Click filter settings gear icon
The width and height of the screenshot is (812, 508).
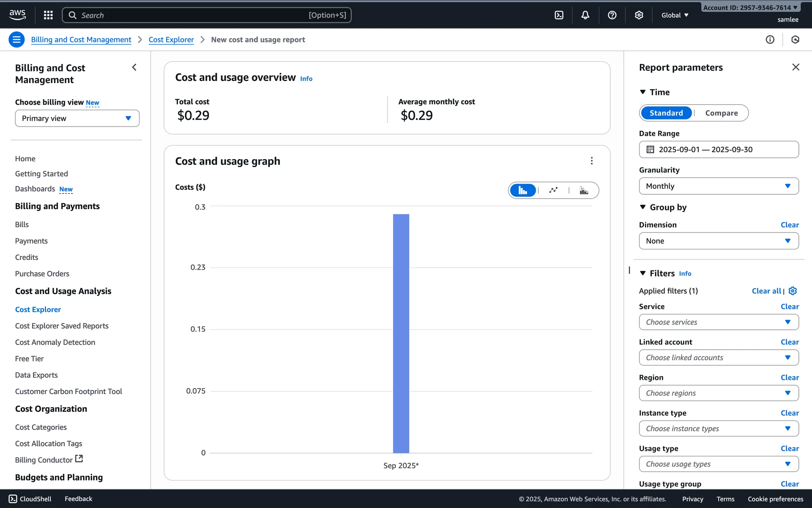793,291
